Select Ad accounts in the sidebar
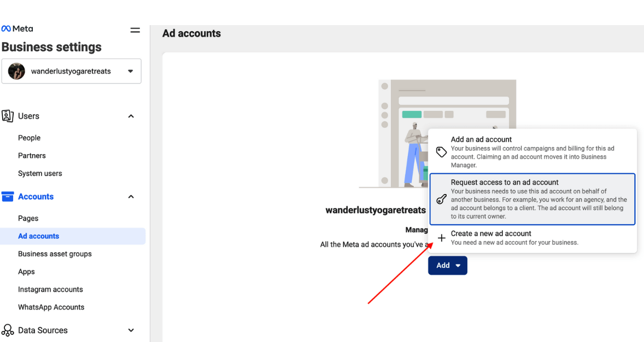 pyautogui.click(x=73, y=236)
